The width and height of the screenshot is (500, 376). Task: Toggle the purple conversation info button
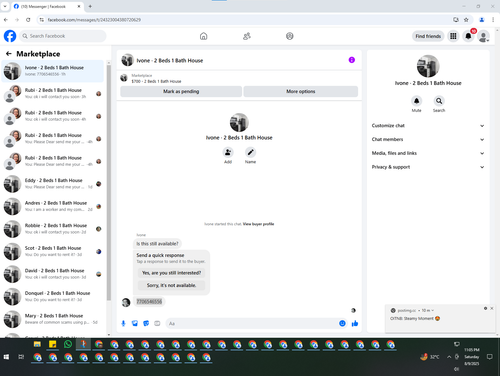(x=352, y=60)
